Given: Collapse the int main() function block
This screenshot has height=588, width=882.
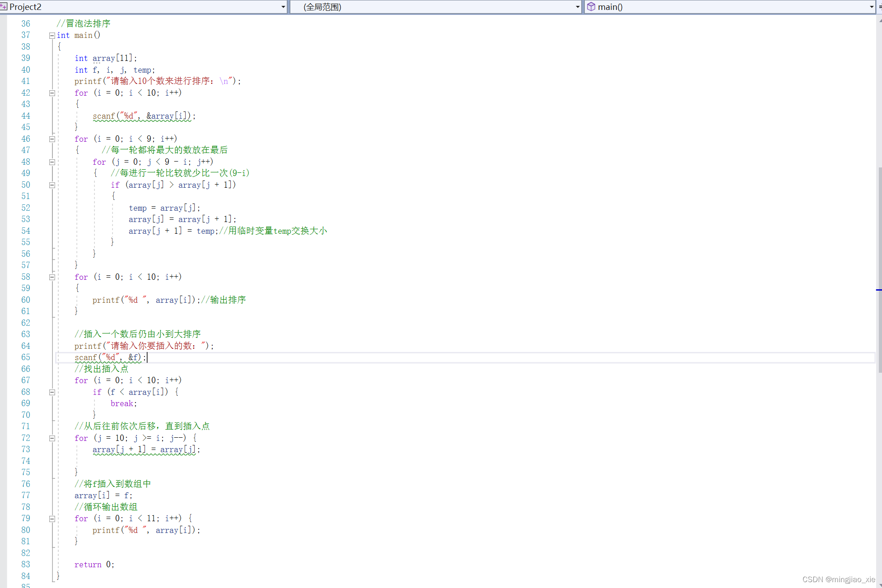Looking at the screenshot, I should [x=52, y=35].
